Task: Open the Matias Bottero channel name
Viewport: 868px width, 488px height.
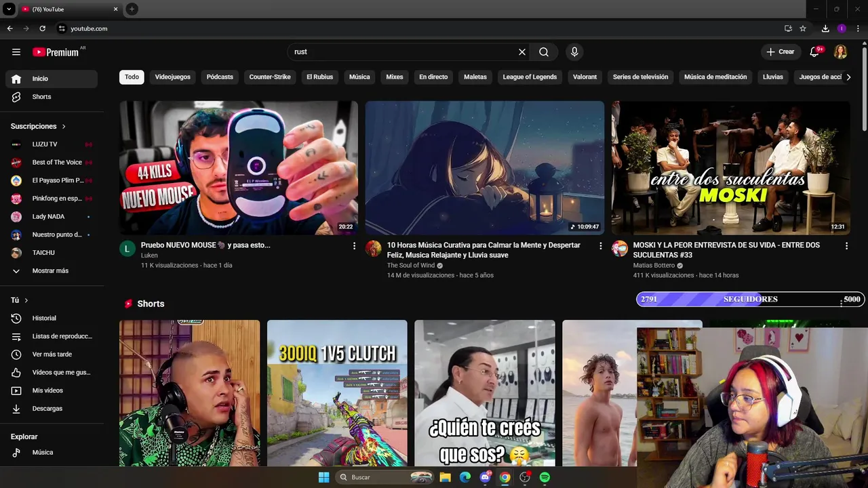Action: [654, 266]
